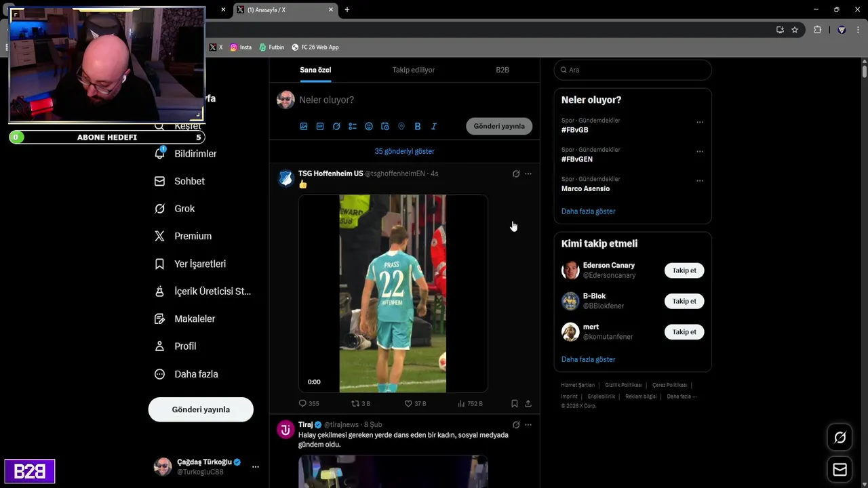Open Futbin bookmark in bookmarks bar
This screenshot has height=488, width=868.
pyautogui.click(x=272, y=47)
